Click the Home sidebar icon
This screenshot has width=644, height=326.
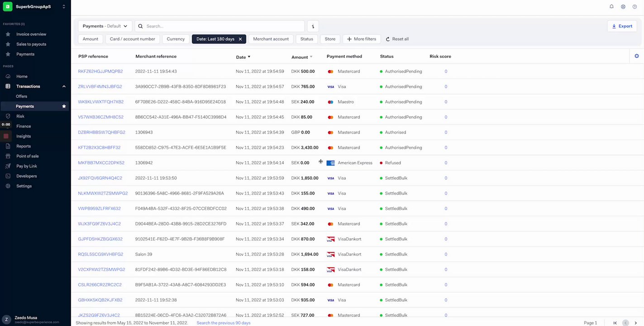(8, 77)
